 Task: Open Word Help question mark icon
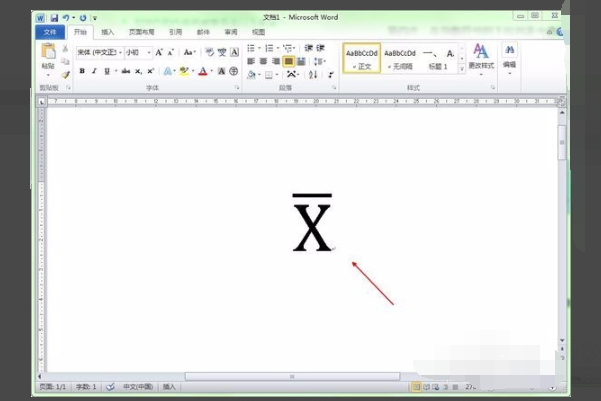[560, 32]
